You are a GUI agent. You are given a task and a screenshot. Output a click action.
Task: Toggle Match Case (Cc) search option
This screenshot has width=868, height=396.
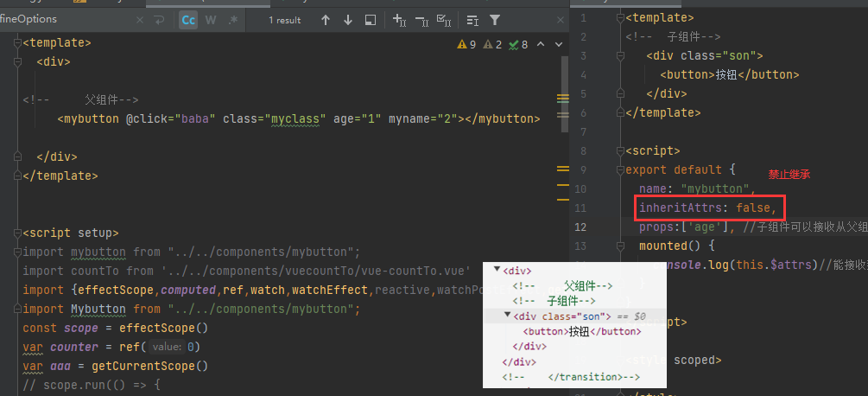188,20
